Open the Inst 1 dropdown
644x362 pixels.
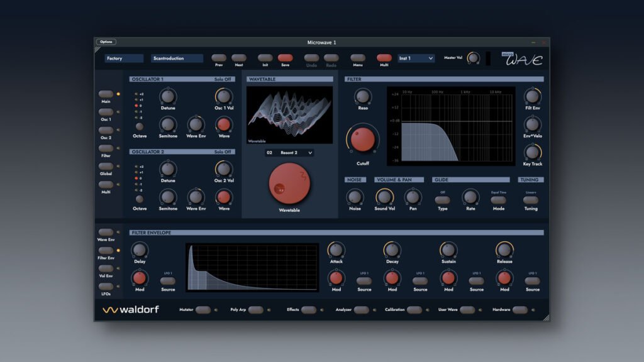(x=416, y=58)
